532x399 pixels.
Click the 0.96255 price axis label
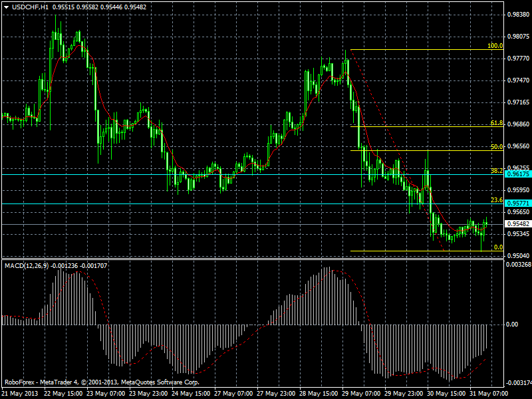coord(518,168)
